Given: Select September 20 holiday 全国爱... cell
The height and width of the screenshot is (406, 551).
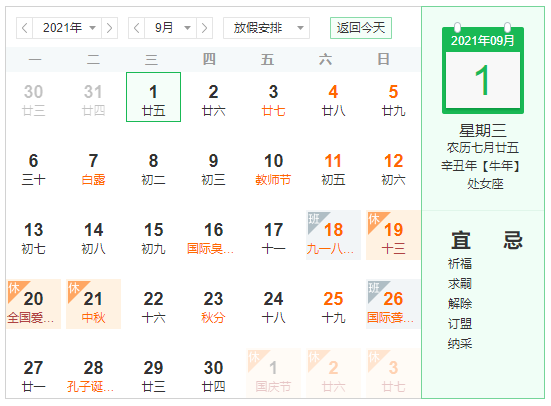Looking at the screenshot, I should 33,304.
